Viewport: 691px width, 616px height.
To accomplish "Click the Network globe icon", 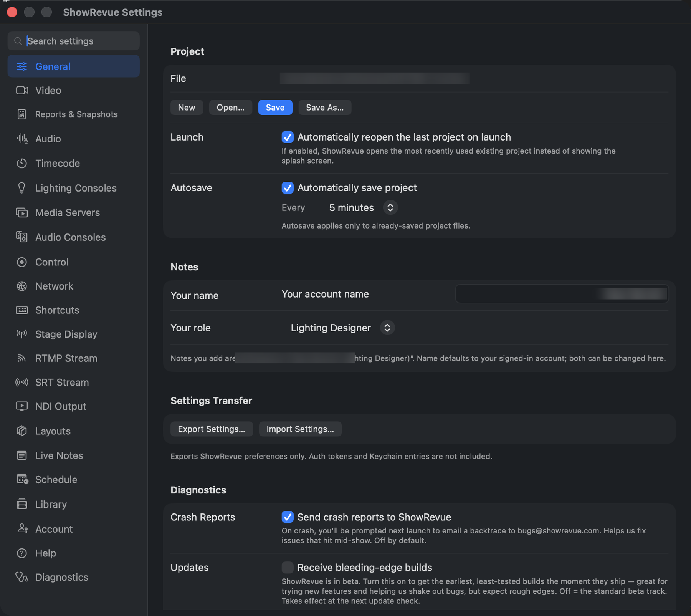I will 22,286.
